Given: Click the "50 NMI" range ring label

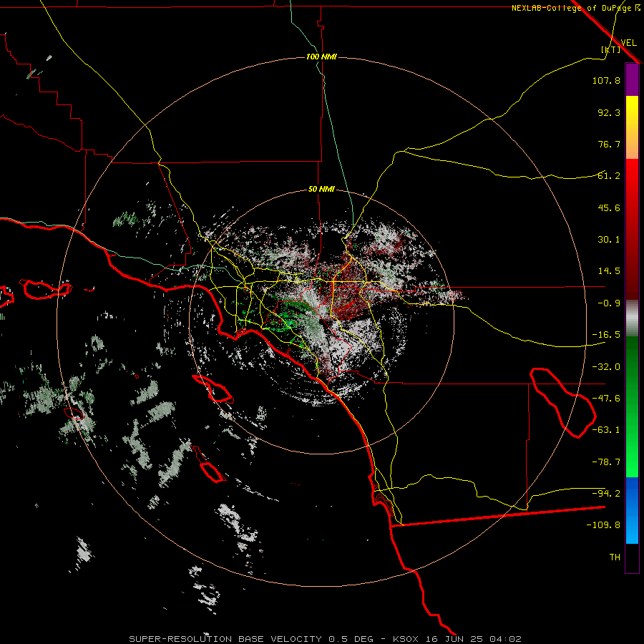Looking at the screenshot, I should (321, 190).
